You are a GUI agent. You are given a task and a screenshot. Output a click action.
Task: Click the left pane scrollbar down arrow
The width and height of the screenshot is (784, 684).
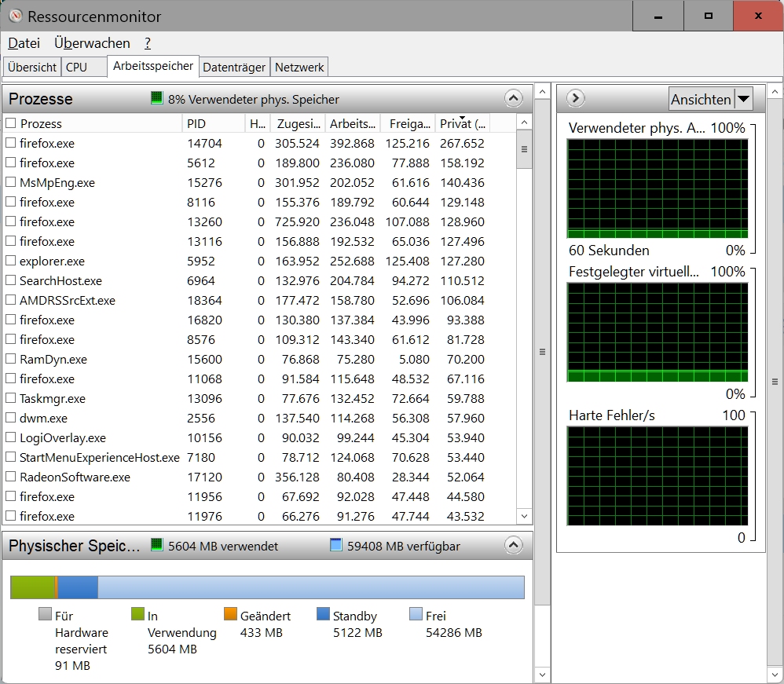(542, 675)
